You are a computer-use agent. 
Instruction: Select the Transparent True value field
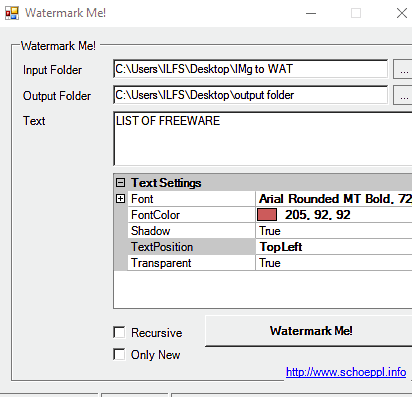tap(334, 263)
